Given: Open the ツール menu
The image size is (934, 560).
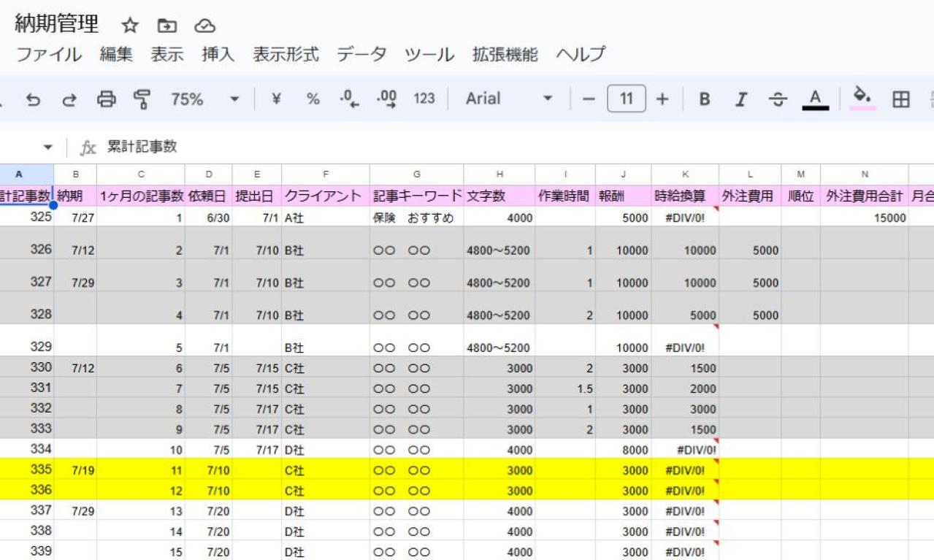Looking at the screenshot, I should pos(429,55).
